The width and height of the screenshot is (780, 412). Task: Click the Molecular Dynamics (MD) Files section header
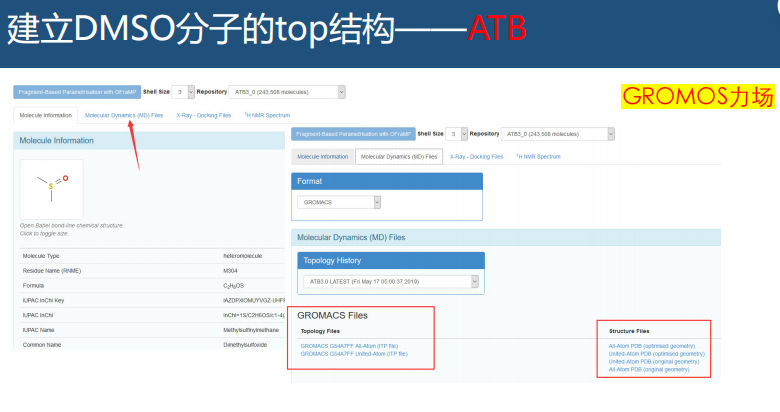(506, 238)
